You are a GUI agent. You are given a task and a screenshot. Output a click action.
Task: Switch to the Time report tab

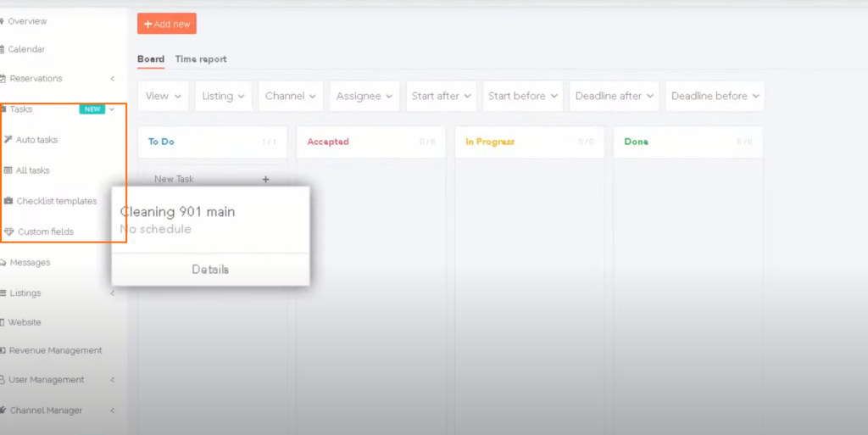(x=201, y=59)
